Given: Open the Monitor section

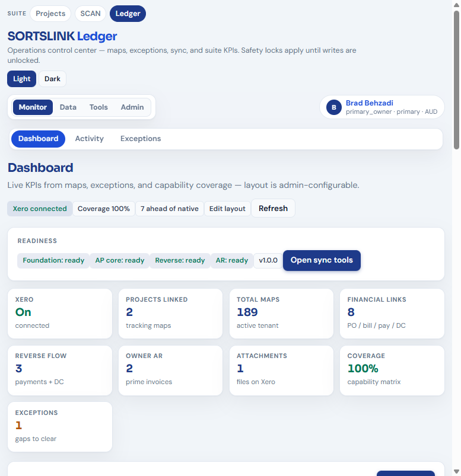Looking at the screenshot, I should click(x=33, y=107).
